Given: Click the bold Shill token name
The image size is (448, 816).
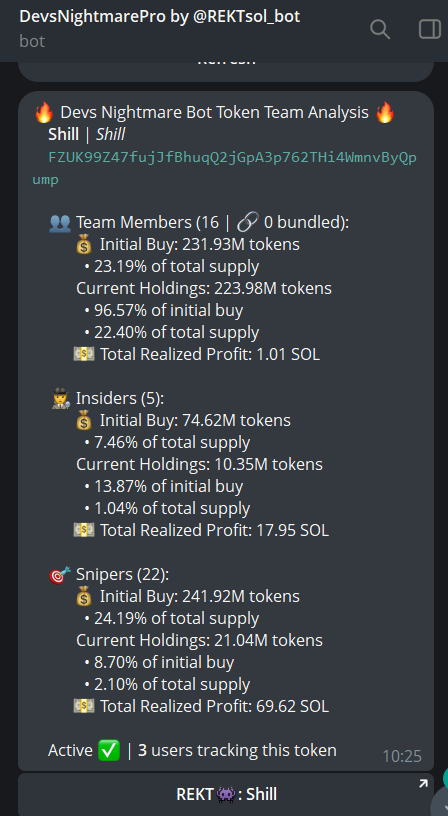Looking at the screenshot, I should pyautogui.click(x=63, y=135).
